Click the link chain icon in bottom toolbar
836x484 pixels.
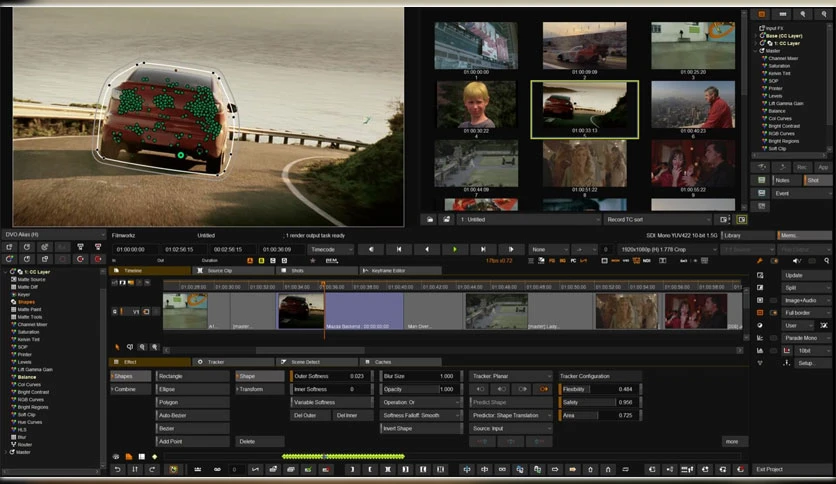point(217,469)
